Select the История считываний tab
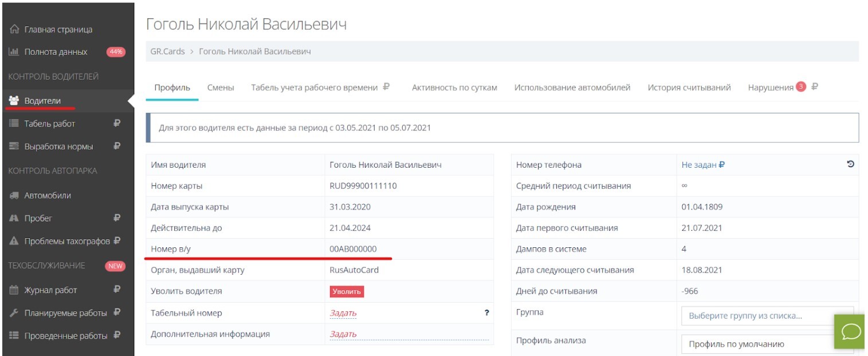Screen dimensions: 868x356 (689, 88)
